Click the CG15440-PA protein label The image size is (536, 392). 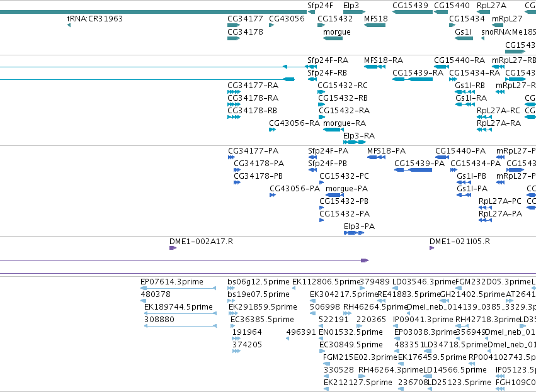(x=460, y=151)
